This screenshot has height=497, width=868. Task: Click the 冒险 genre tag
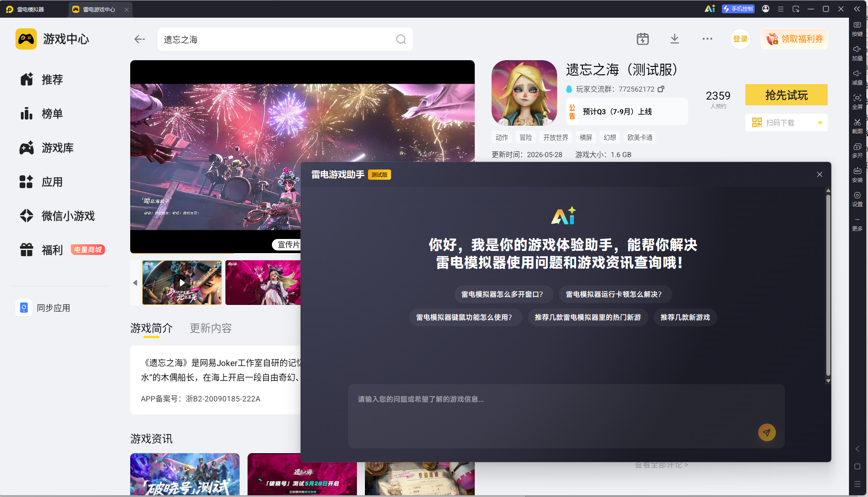click(526, 138)
